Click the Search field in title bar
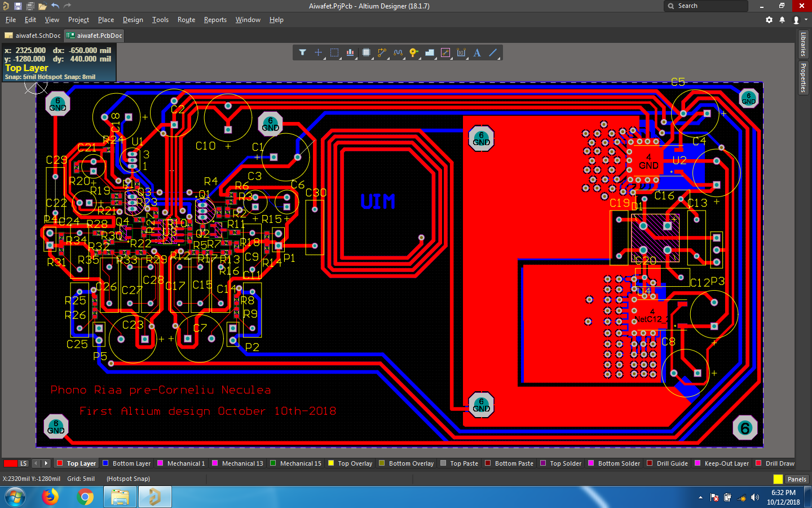Viewport: 812px width, 508px height. (706, 6)
